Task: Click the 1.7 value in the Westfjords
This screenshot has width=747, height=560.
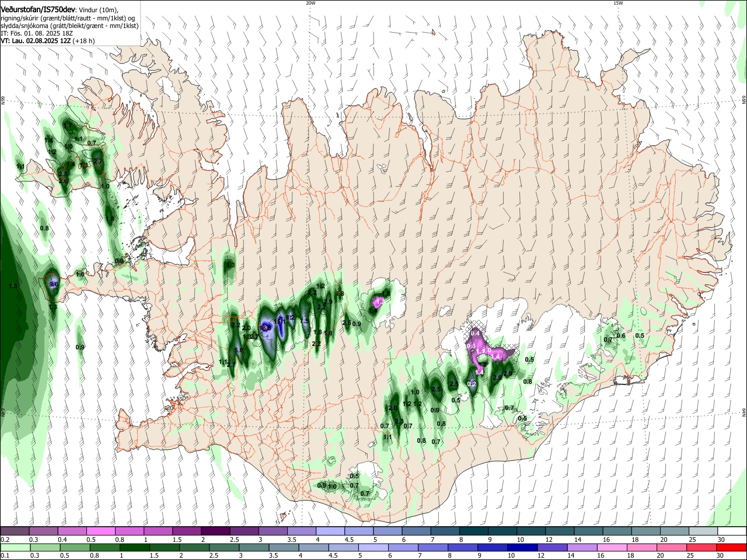Action: [68, 125]
